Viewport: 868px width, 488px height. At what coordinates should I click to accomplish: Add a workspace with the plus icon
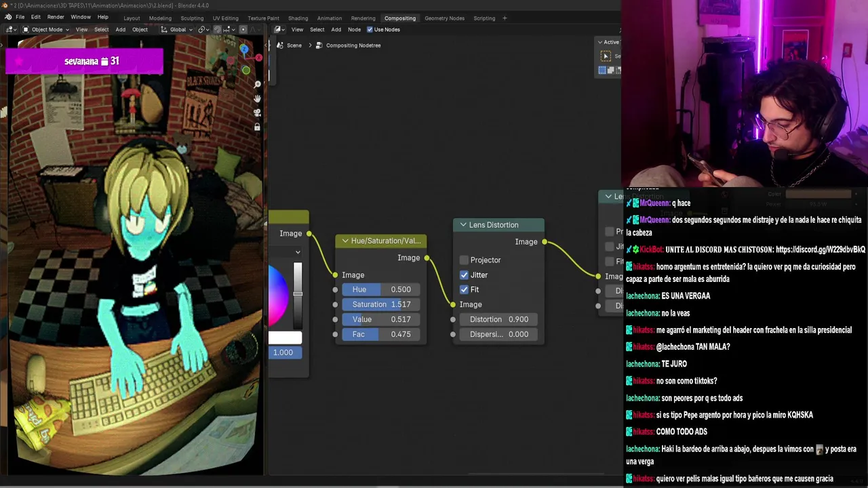click(x=505, y=18)
